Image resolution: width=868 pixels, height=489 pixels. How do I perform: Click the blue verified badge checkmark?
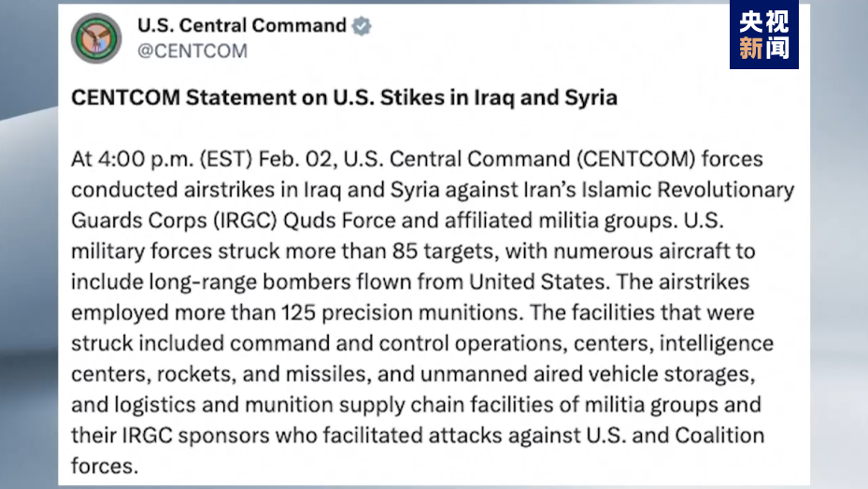pyautogui.click(x=362, y=26)
